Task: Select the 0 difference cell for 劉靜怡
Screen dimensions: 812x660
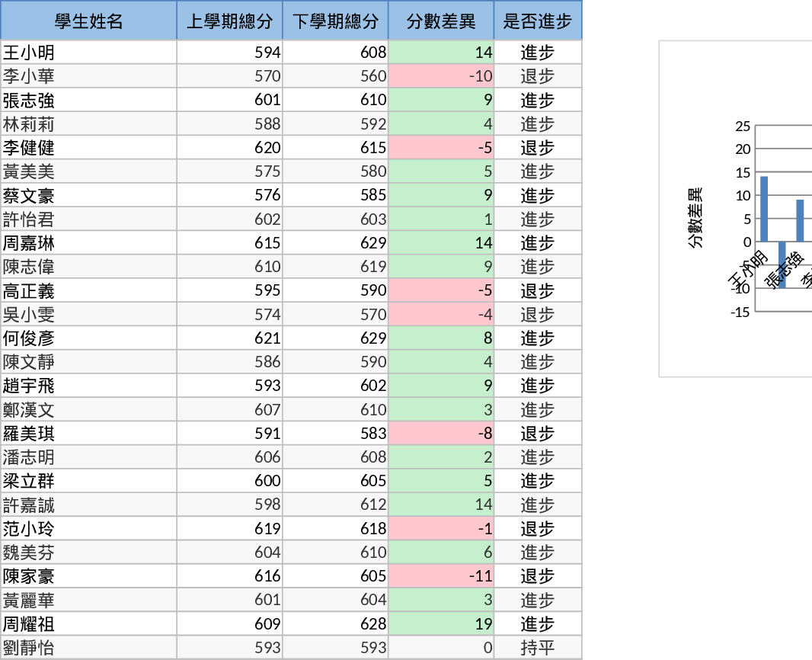Action: click(442, 647)
